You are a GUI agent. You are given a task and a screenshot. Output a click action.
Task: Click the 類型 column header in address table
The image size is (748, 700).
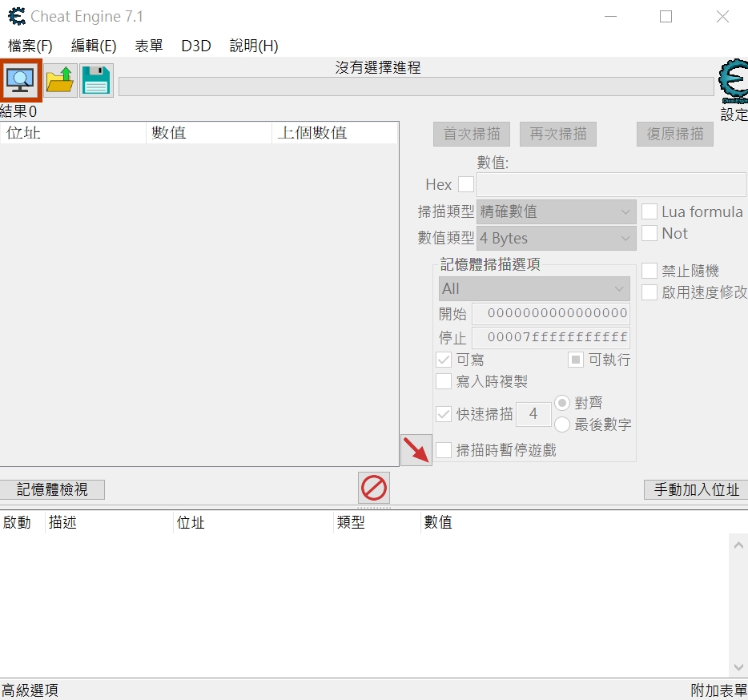click(x=377, y=522)
